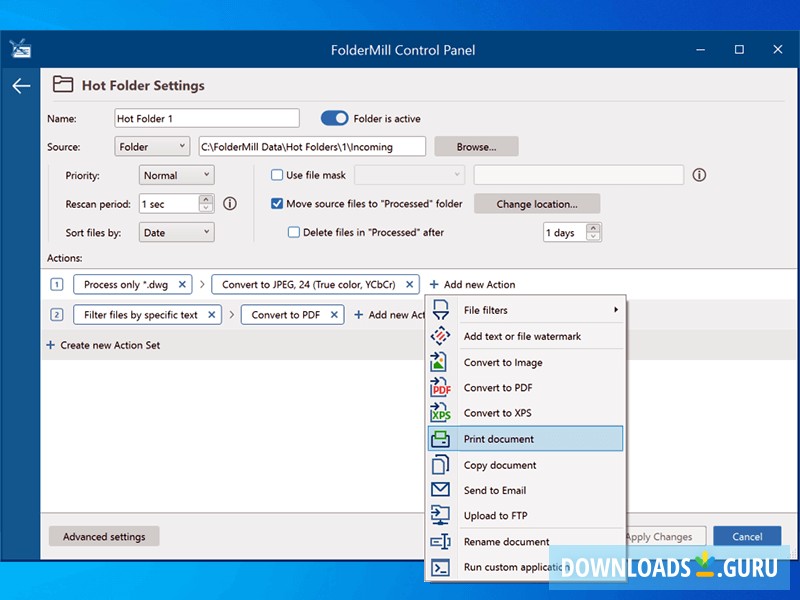Remove the 'Process only *.dwg' action
The height and width of the screenshot is (600, 800).
coord(182,284)
